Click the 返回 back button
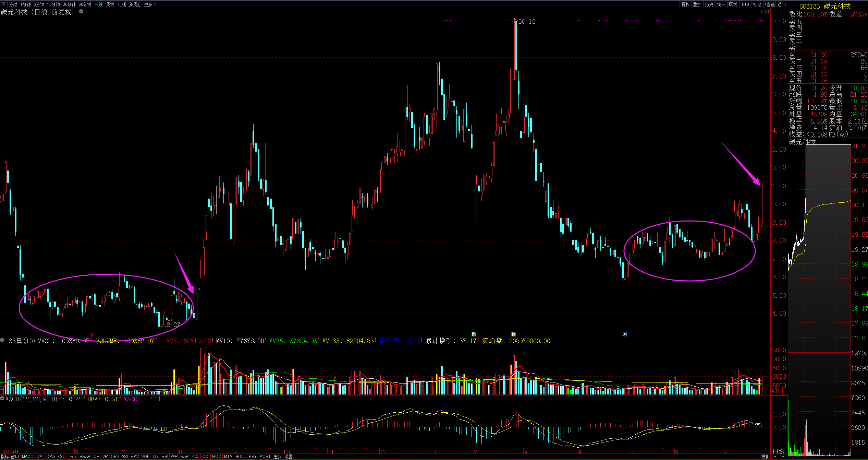The image size is (868, 460). pos(782,4)
